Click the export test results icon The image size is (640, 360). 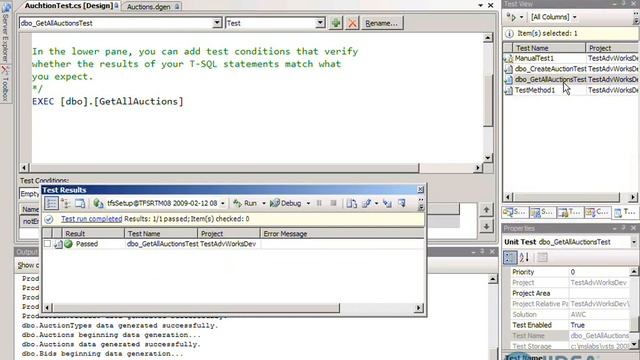[x=367, y=203]
